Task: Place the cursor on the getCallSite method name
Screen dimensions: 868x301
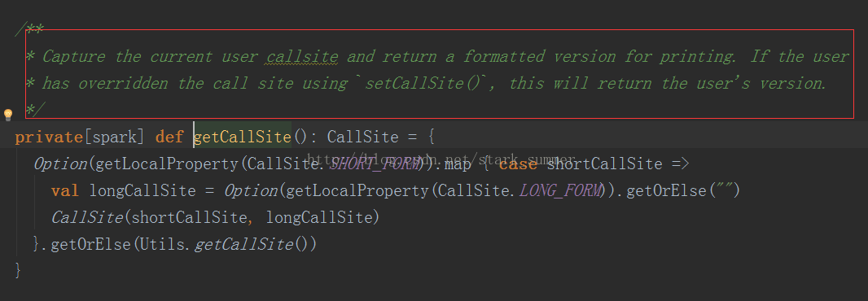Action: (x=243, y=137)
